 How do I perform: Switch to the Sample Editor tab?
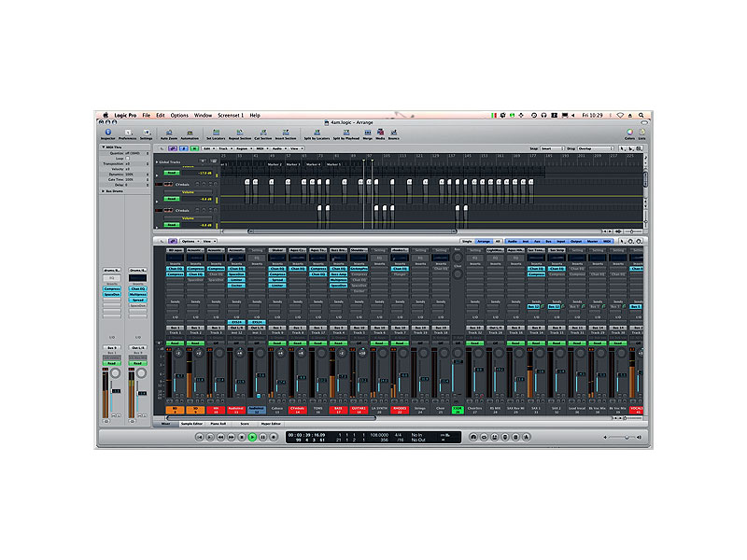click(x=191, y=424)
